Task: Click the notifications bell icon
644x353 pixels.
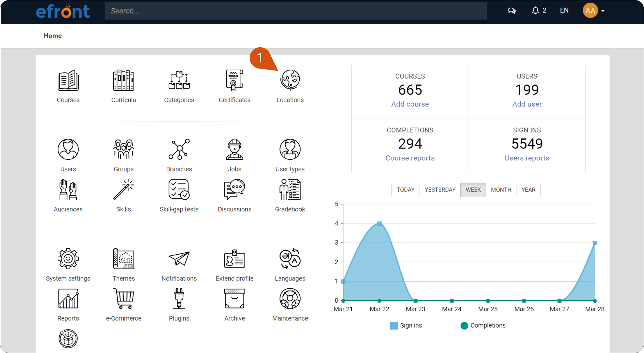Action: pyautogui.click(x=535, y=11)
